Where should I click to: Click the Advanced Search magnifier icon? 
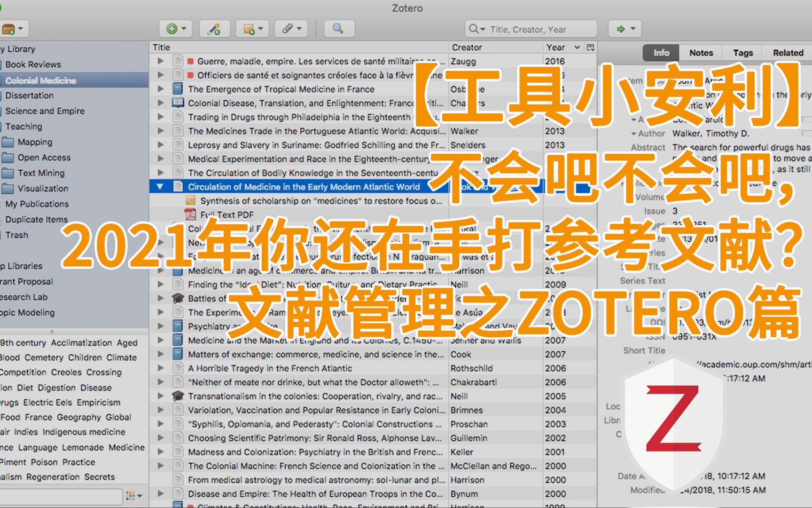338,29
